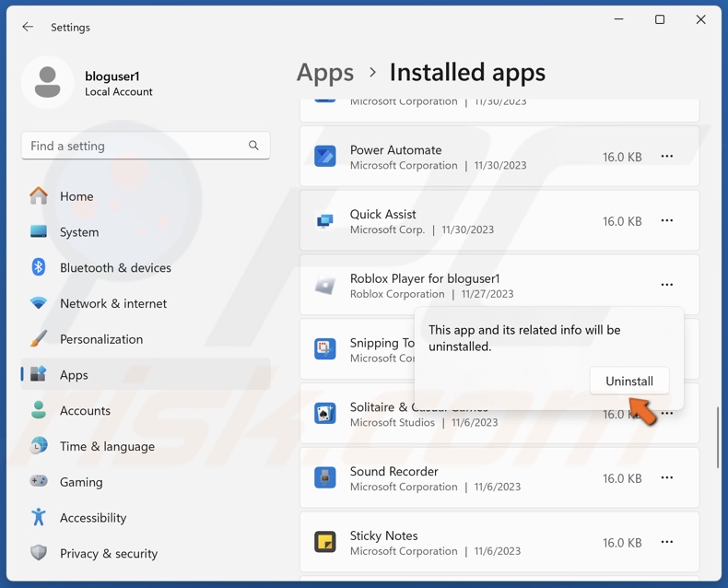Confirm with the Uninstall button

tap(629, 381)
